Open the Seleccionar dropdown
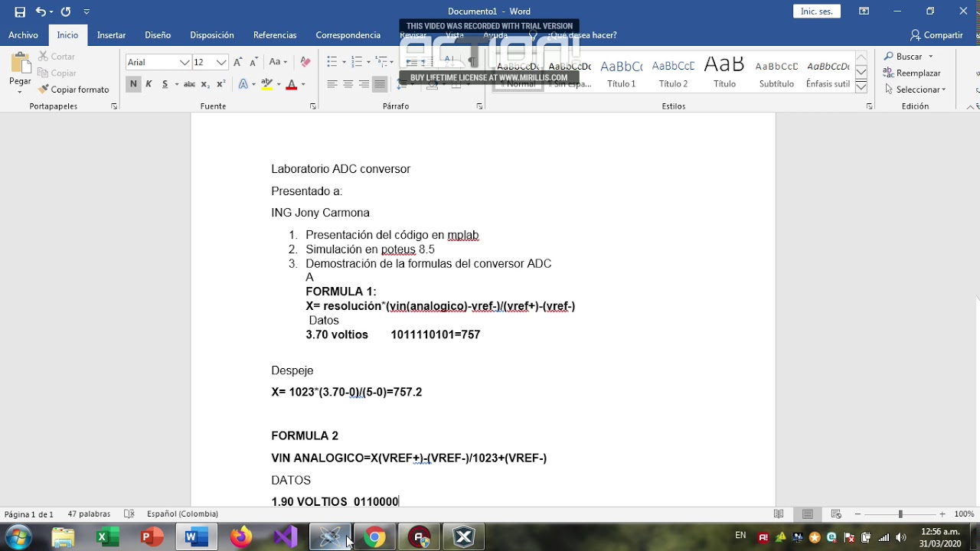The width and height of the screenshot is (980, 551). tap(915, 90)
